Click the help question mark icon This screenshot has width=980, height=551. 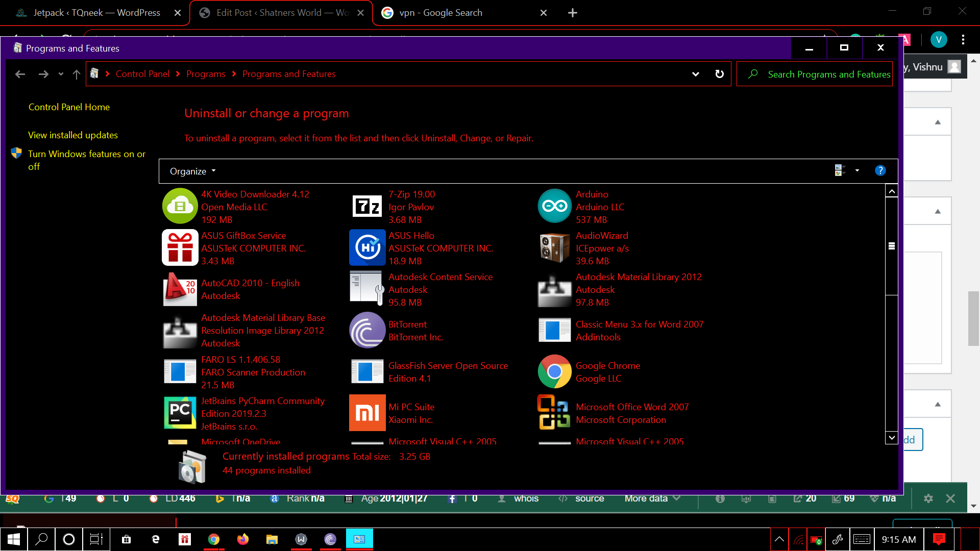(880, 171)
